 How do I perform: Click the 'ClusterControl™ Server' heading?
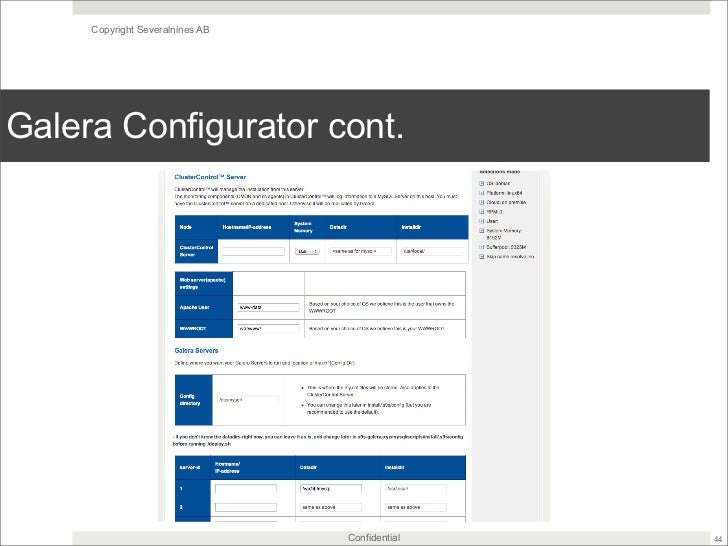click(210, 177)
